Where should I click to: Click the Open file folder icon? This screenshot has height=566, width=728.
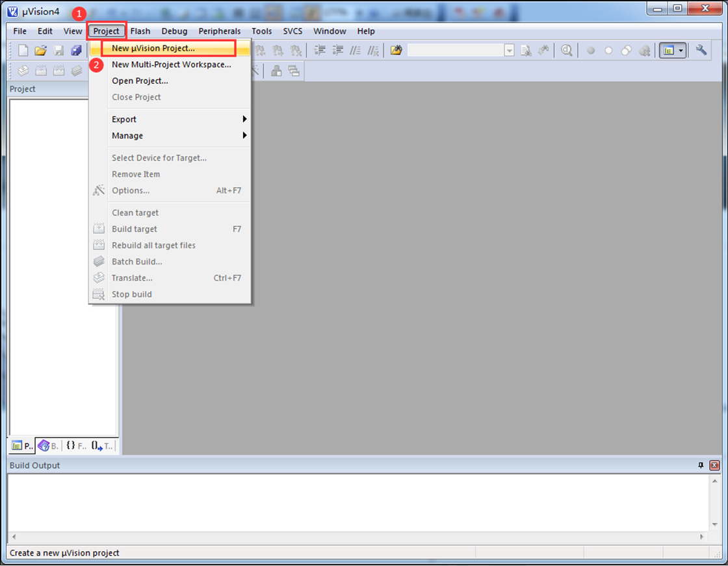pyautogui.click(x=41, y=50)
